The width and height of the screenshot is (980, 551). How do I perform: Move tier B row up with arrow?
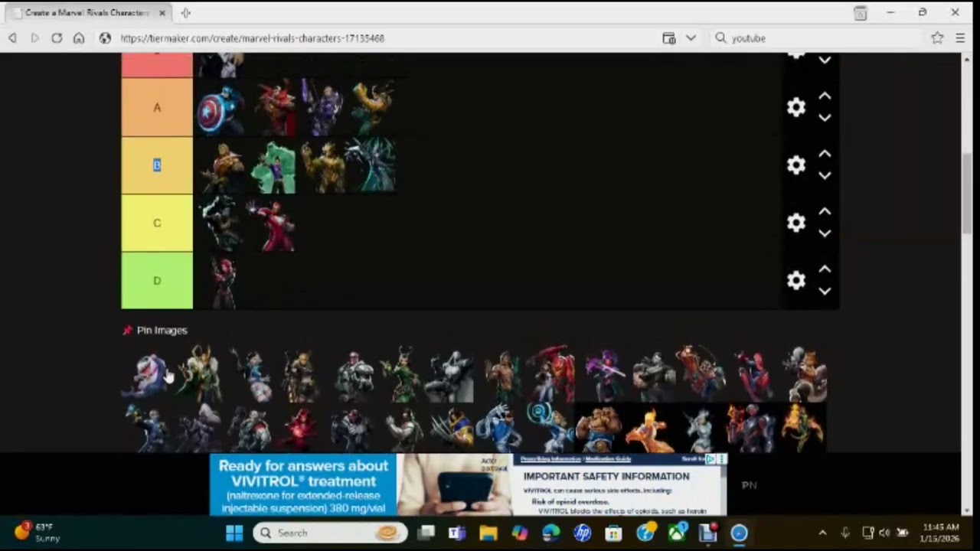[x=825, y=154]
